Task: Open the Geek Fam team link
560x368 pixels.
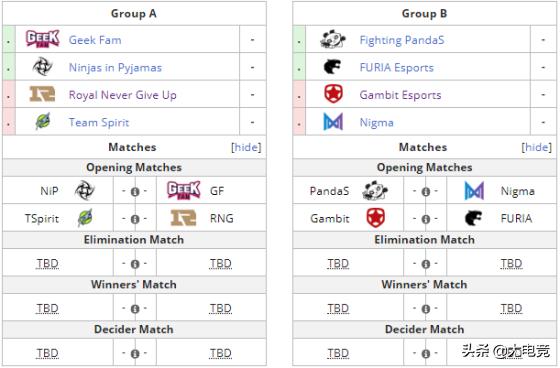Action: 95,40
